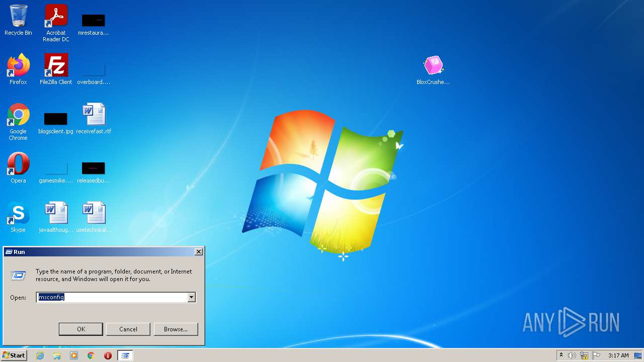Open Internet Explorer from the taskbar

click(40, 355)
